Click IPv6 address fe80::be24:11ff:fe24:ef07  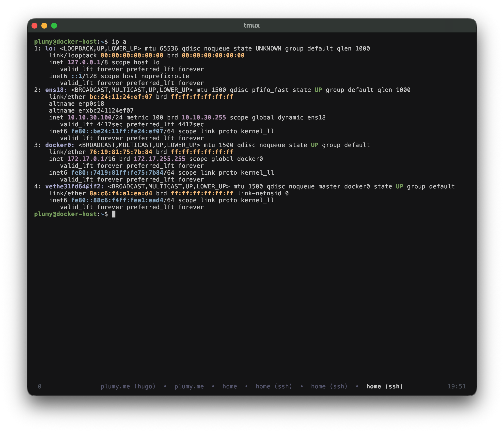click(117, 131)
